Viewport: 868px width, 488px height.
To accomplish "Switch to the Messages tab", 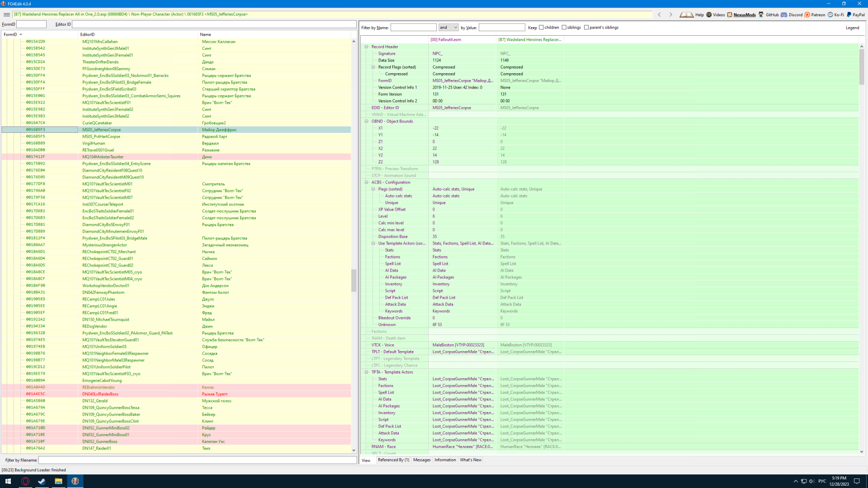I will click(422, 460).
